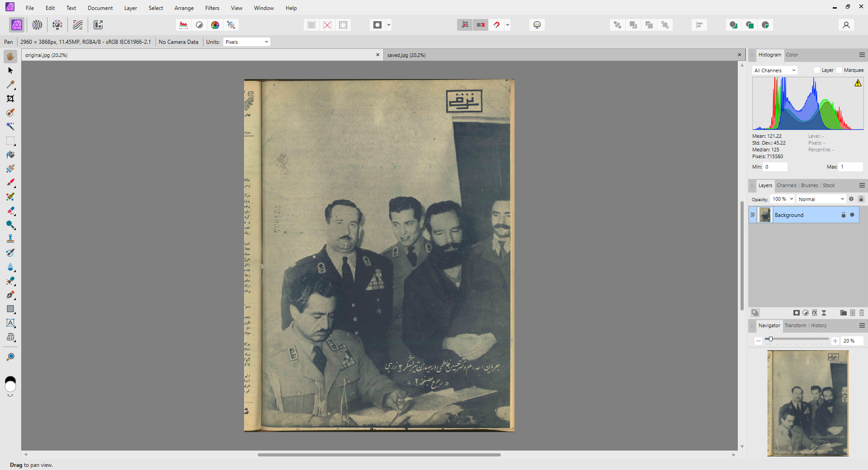Toggle lock button in Layers panel header
Viewport: 868px width, 470px height.
pos(861,199)
